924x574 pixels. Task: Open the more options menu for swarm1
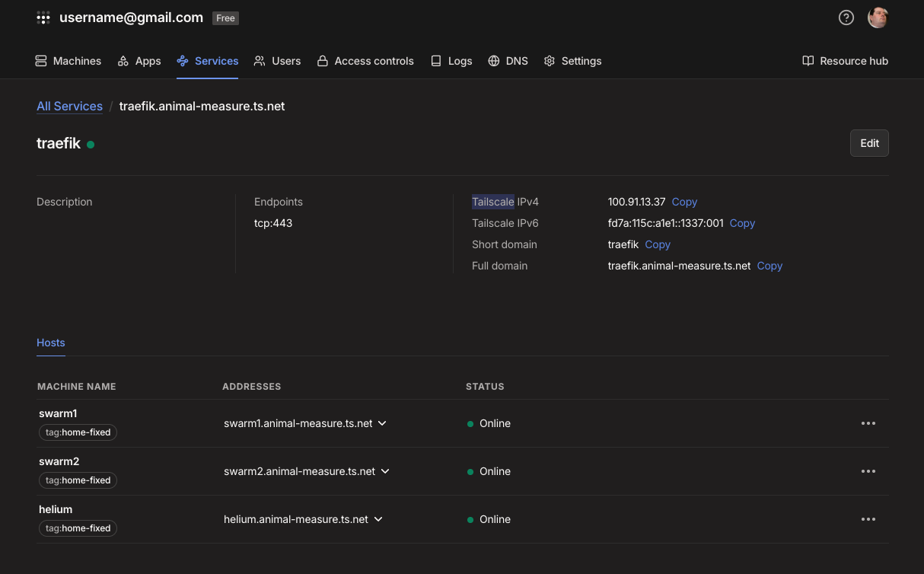868,423
